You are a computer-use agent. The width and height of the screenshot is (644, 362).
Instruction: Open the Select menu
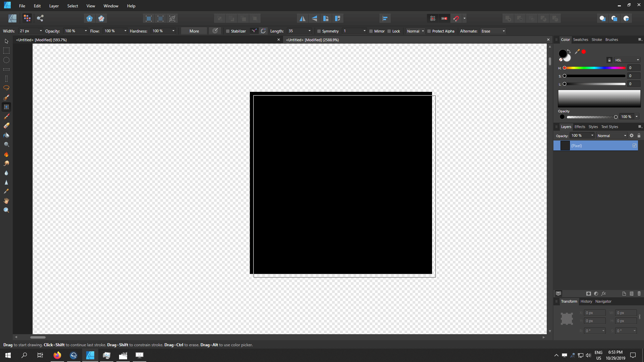tap(72, 6)
